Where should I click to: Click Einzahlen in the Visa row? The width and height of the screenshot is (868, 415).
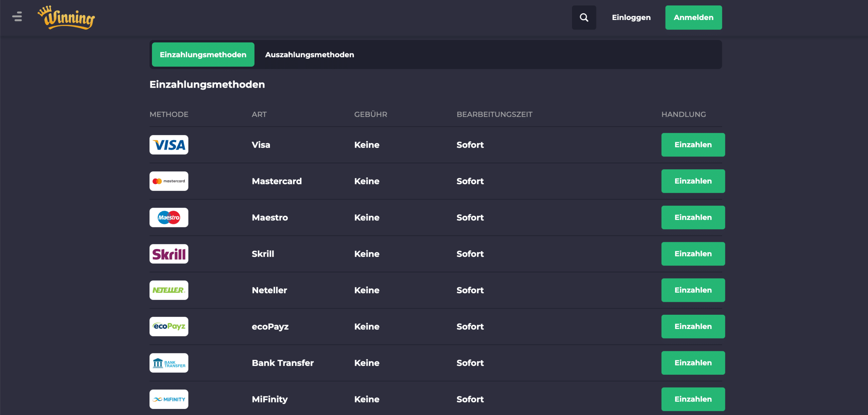(x=693, y=145)
